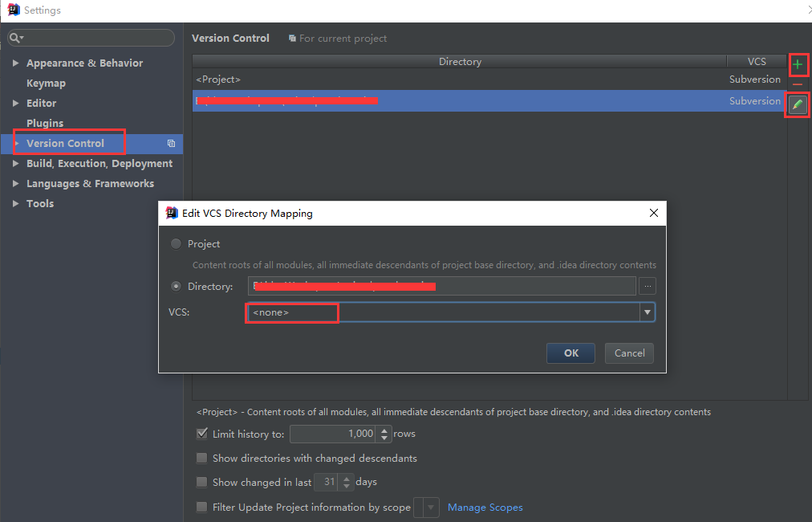This screenshot has width=812, height=522.
Task: Toggle Limit history to checkbox
Action: click(x=202, y=434)
